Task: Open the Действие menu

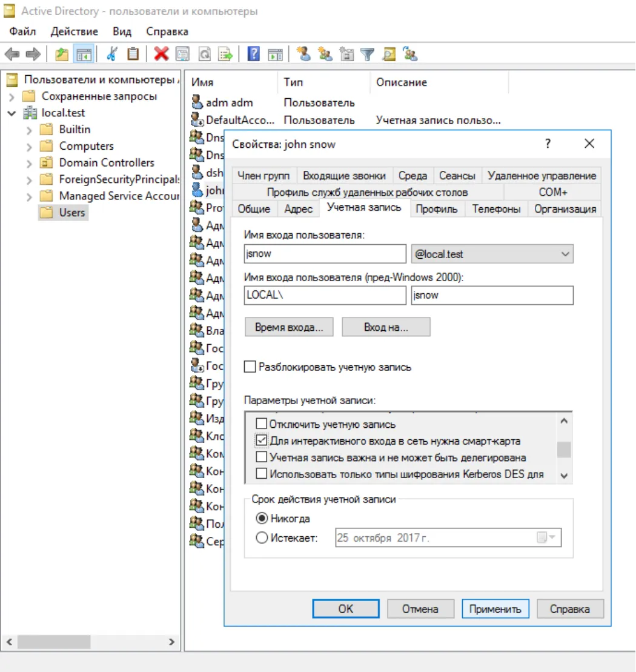Action: [74, 32]
